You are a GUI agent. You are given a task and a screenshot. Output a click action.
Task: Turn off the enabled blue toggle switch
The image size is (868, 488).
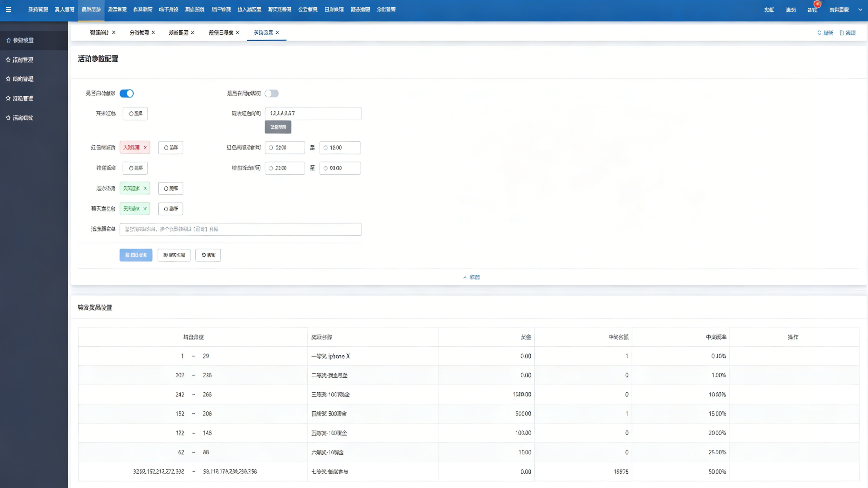pyautogui.click(x=127, y=93)
